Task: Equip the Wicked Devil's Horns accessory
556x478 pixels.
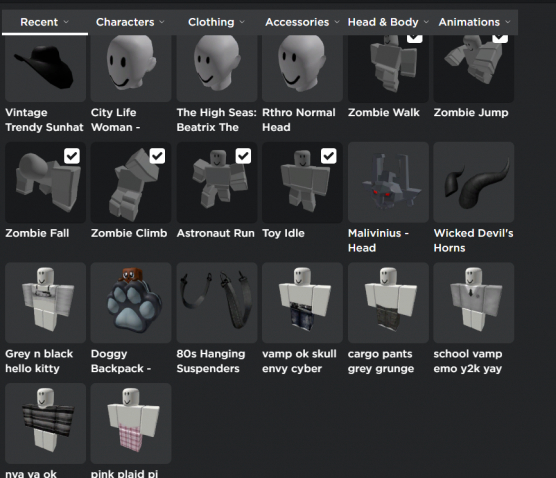Action: coord(474,182)
